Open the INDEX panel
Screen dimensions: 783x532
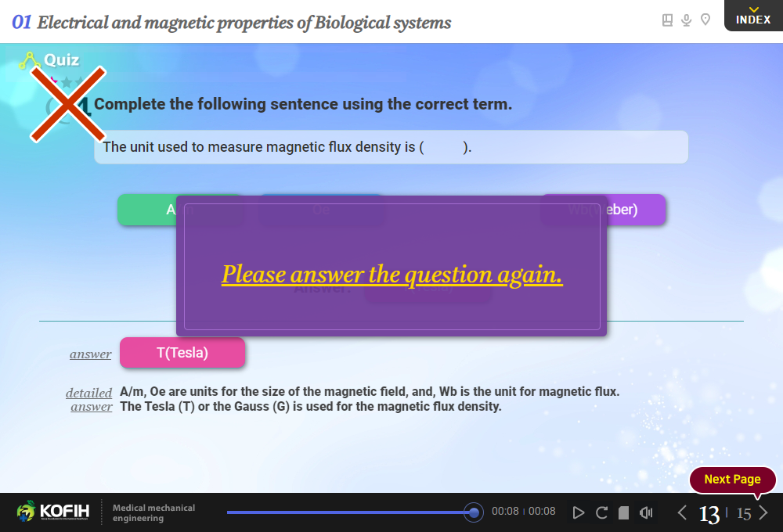click(753, 16)
